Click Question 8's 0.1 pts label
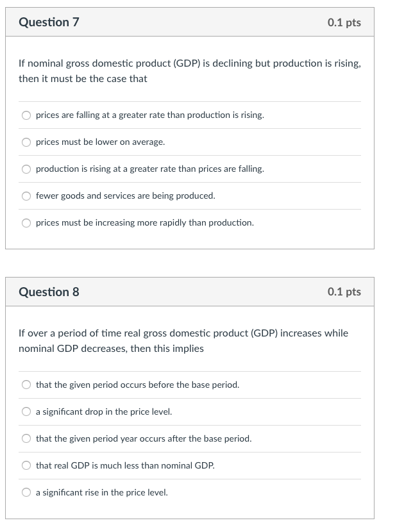The height and width of the screenshot is (532, 413). pos(344,292)
